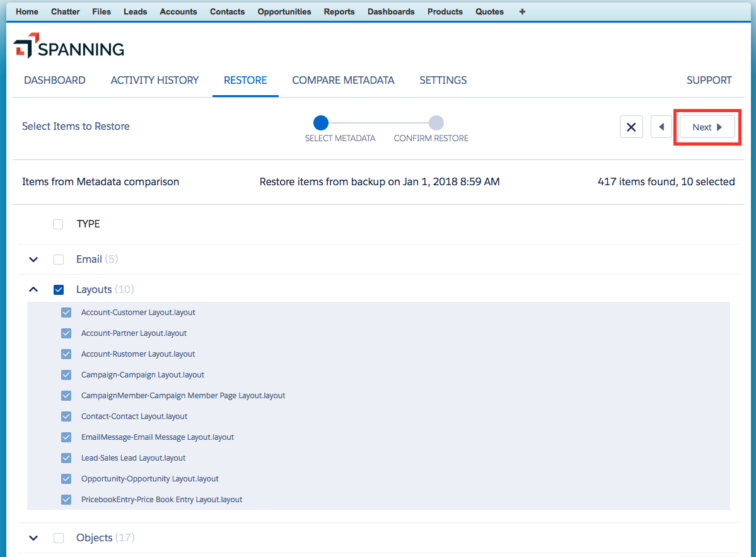This screenshot has height=557, width=756.
Task: Expand the Email section
Action: tap(33, 259)
